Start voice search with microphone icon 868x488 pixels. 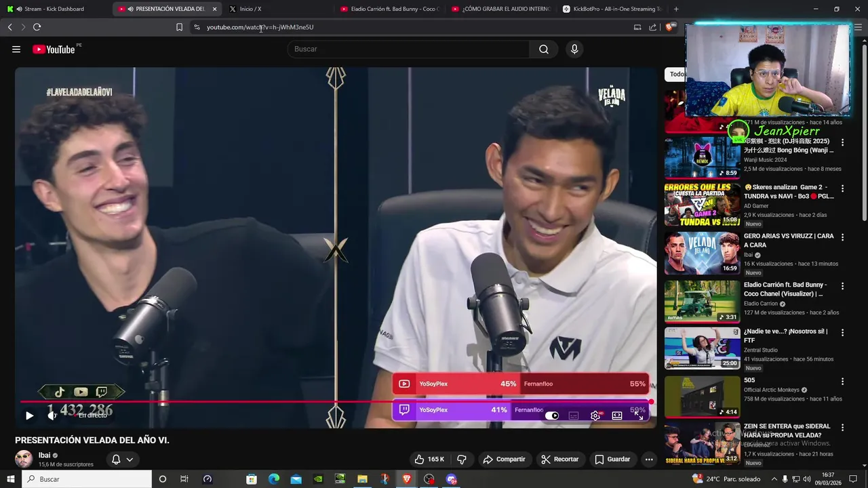pos(574,49)
